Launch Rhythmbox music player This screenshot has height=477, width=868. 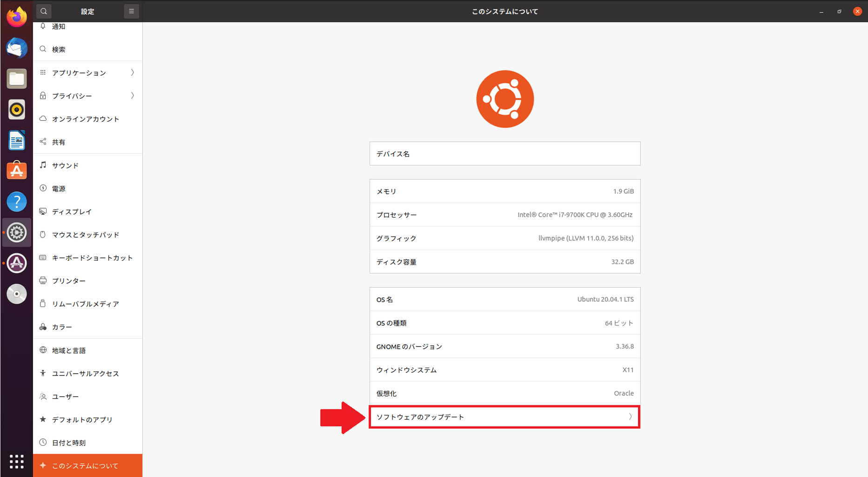17,109
